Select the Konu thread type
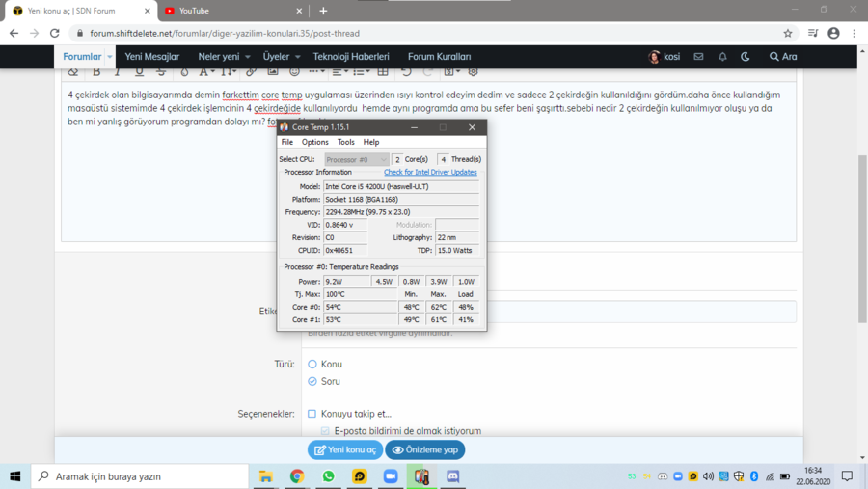Viewport: 868px width, 489px height. click(x=312, y=364)
